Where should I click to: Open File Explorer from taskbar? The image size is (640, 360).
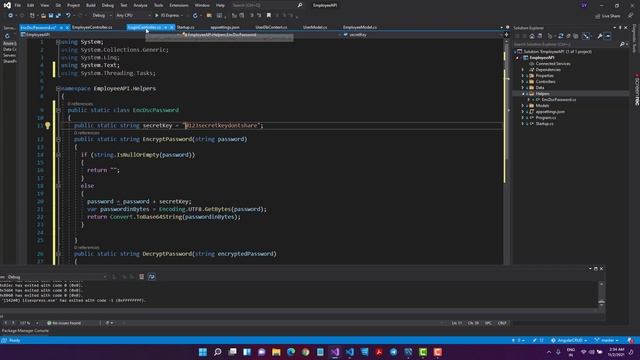pos(276,352)
